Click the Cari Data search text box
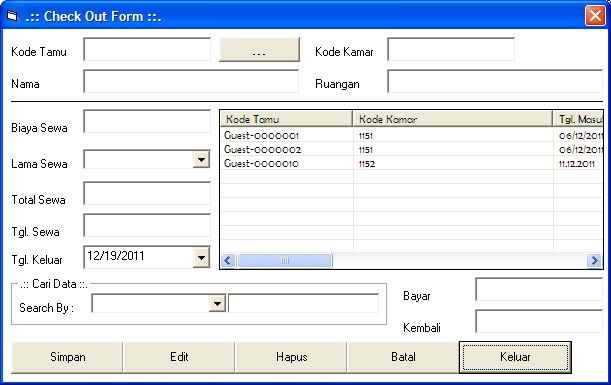The height and width of the screenshot is (385, 611). click(303, 303)
